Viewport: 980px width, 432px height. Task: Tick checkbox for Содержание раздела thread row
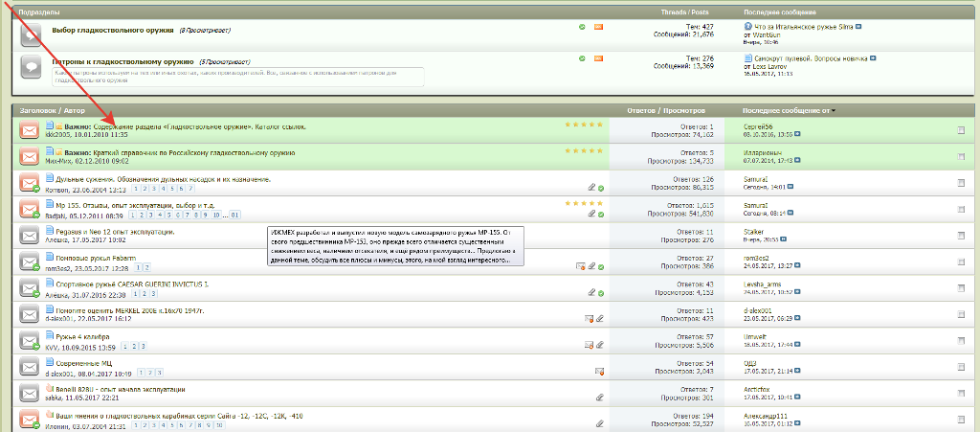click(x=961, y=130)
